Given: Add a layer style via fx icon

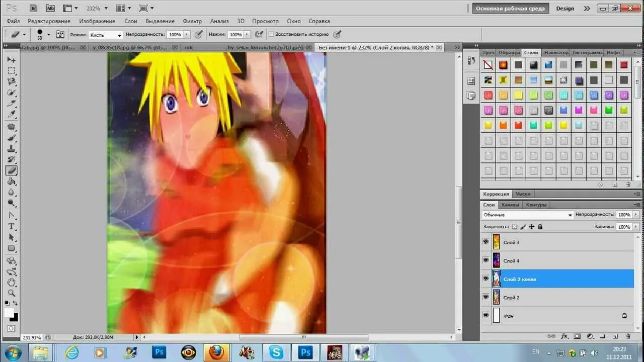Looking at the screenshot, I should tap(565, 336).
